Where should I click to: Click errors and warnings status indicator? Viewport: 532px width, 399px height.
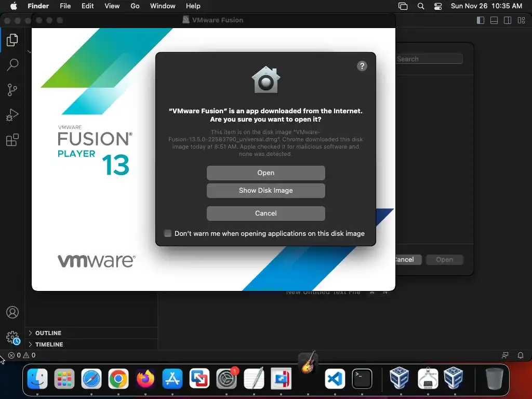[22, 355]
